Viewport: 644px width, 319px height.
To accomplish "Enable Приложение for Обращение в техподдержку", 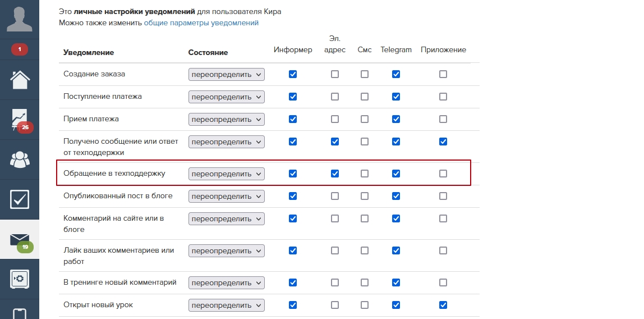I will (443, 174).
